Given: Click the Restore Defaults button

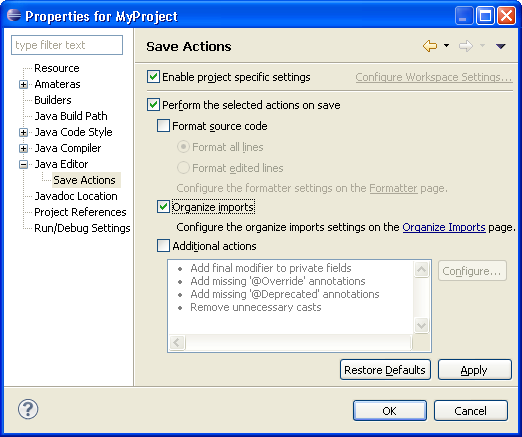Looking at the screenshot, I should click(385, 370).
